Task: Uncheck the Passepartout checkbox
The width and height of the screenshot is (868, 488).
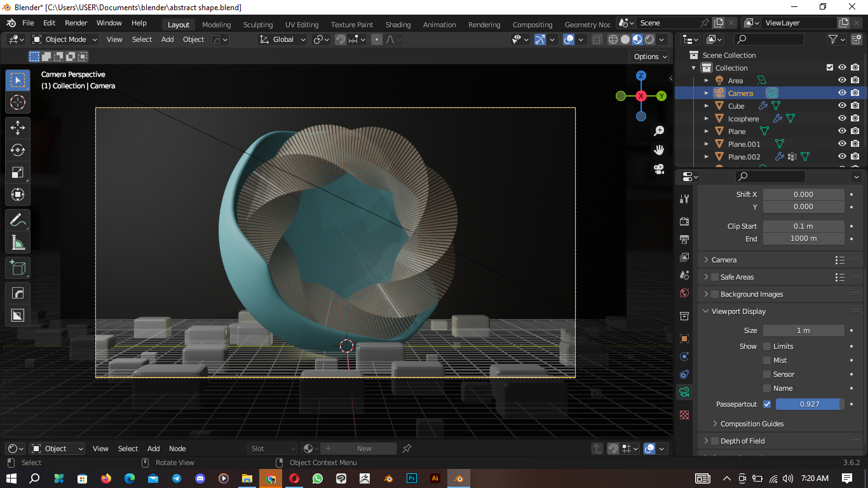Action: point(767,404)
